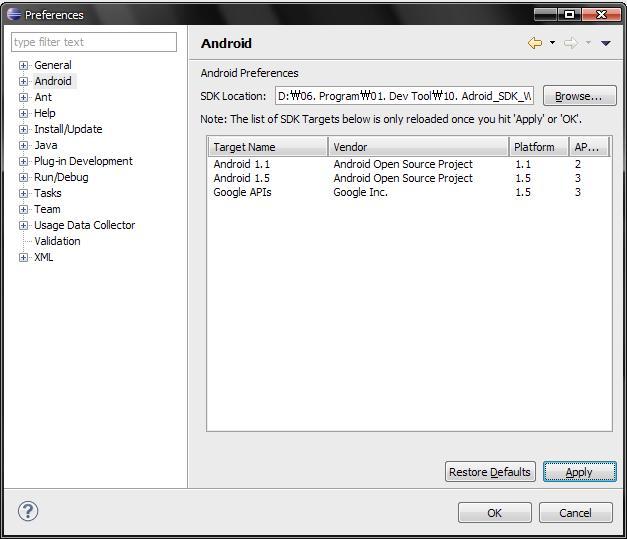Confirm preferences with OK button
This screenshot has height=539, width=627.
[495, 513]
